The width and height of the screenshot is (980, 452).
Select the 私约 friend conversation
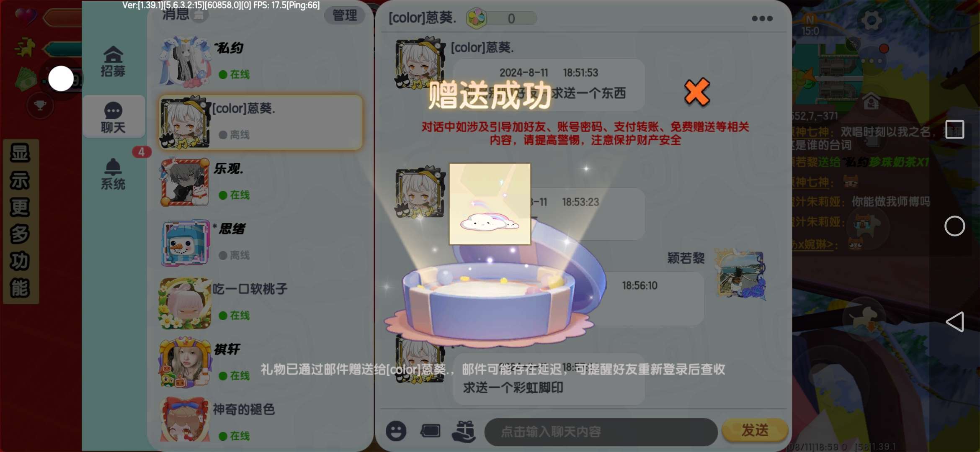tap(260, 62)
